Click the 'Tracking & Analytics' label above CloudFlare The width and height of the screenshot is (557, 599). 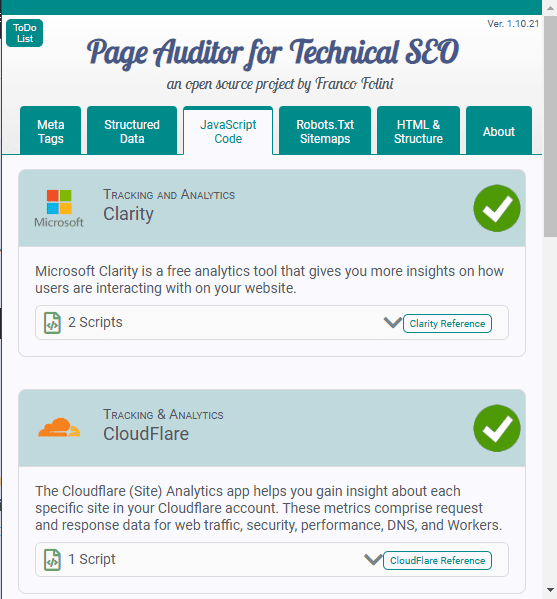pos(163,414)
